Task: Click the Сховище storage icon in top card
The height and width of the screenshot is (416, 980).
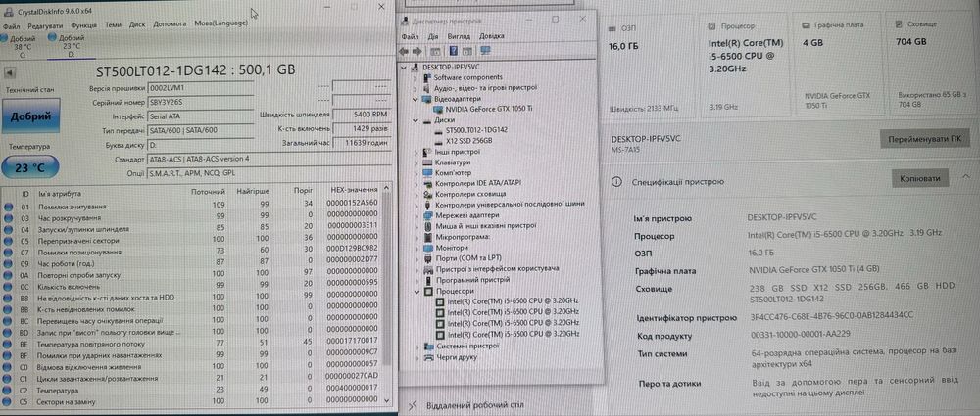Action: (x=900, y=24)
